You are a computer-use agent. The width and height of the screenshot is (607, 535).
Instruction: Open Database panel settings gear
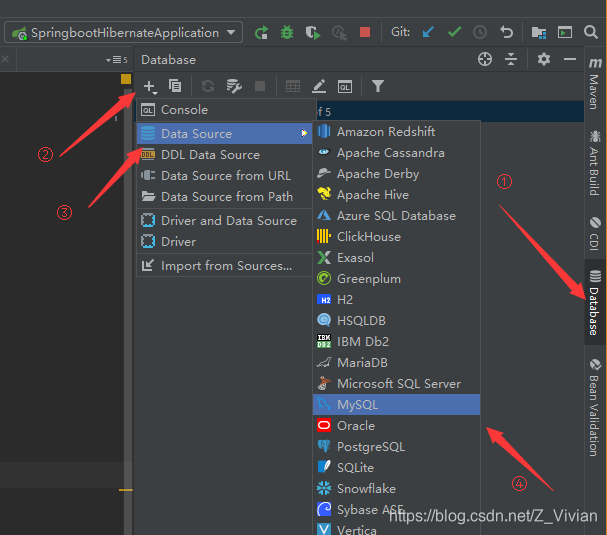click(544, 59)
